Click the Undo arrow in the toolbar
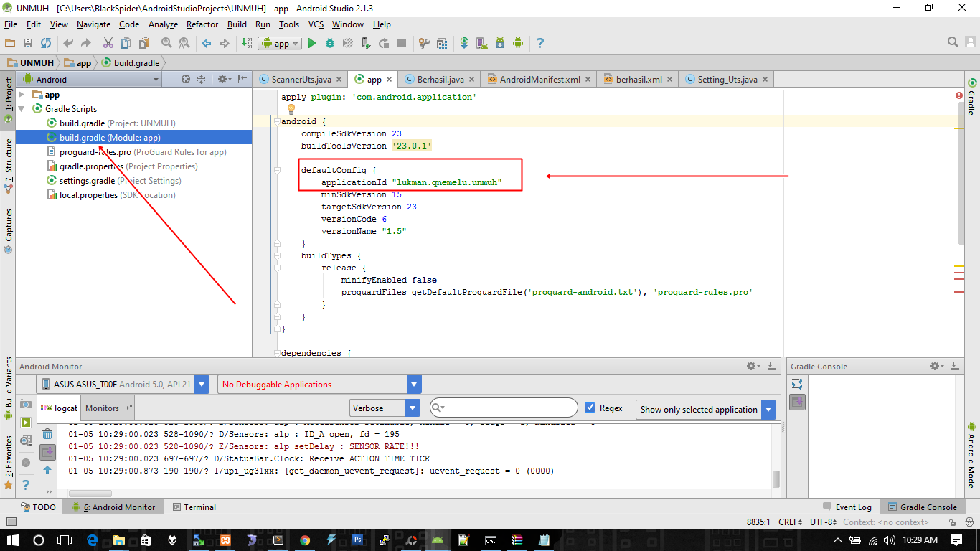The image size is (980, 551). click(68, 43)
